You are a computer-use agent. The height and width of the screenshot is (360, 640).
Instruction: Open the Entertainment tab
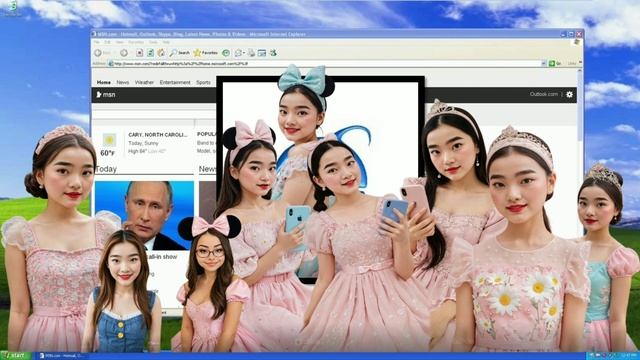click(175, 82)
